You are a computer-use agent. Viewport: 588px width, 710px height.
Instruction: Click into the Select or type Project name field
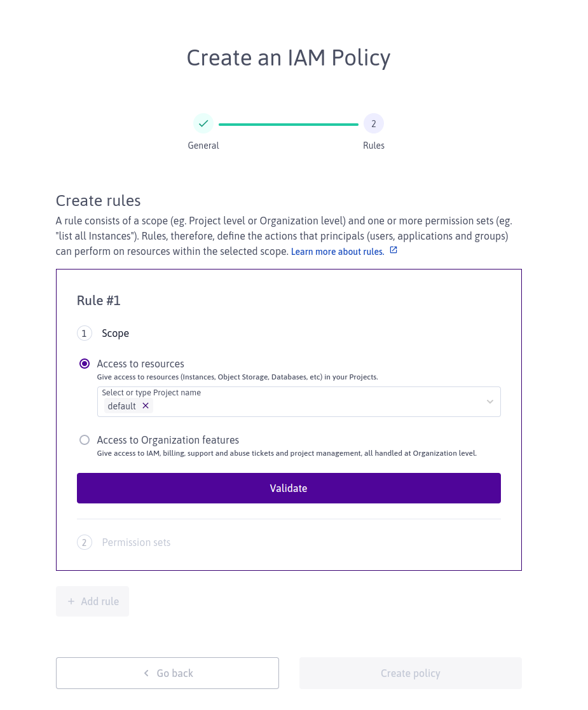click(299, 402)
